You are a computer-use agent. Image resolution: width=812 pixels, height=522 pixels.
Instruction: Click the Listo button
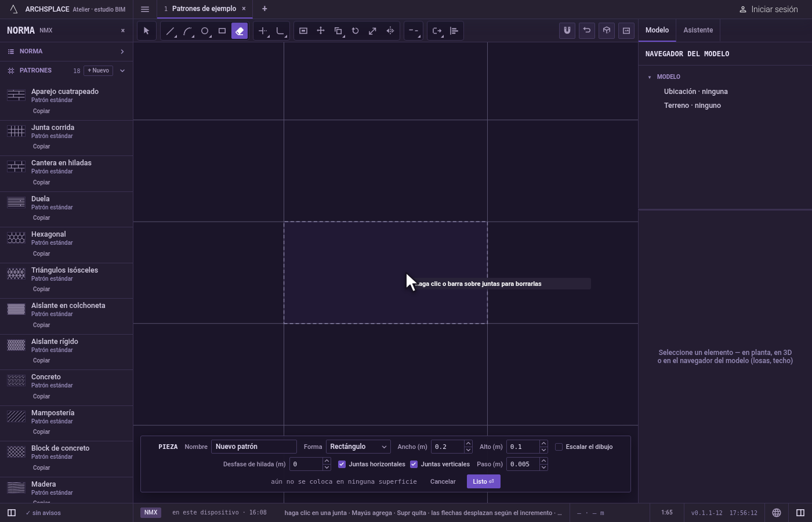point(483,481)
